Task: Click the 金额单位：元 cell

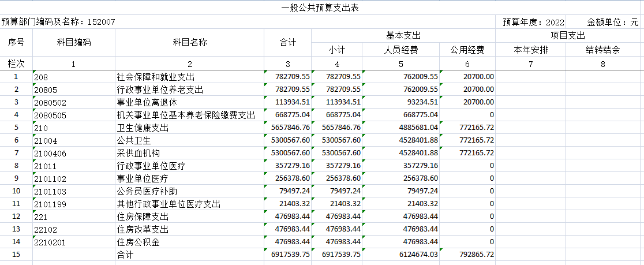Action: tap(612, 22)
